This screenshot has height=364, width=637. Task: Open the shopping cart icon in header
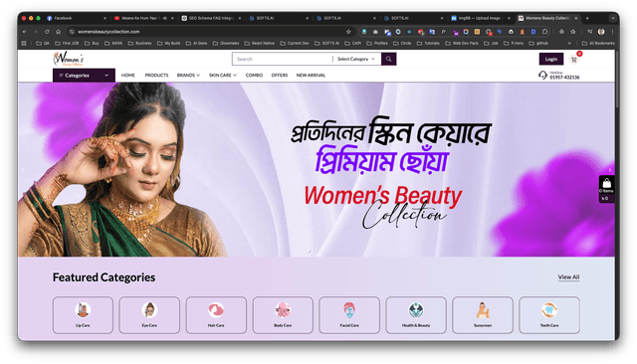(x=574, y=60)
